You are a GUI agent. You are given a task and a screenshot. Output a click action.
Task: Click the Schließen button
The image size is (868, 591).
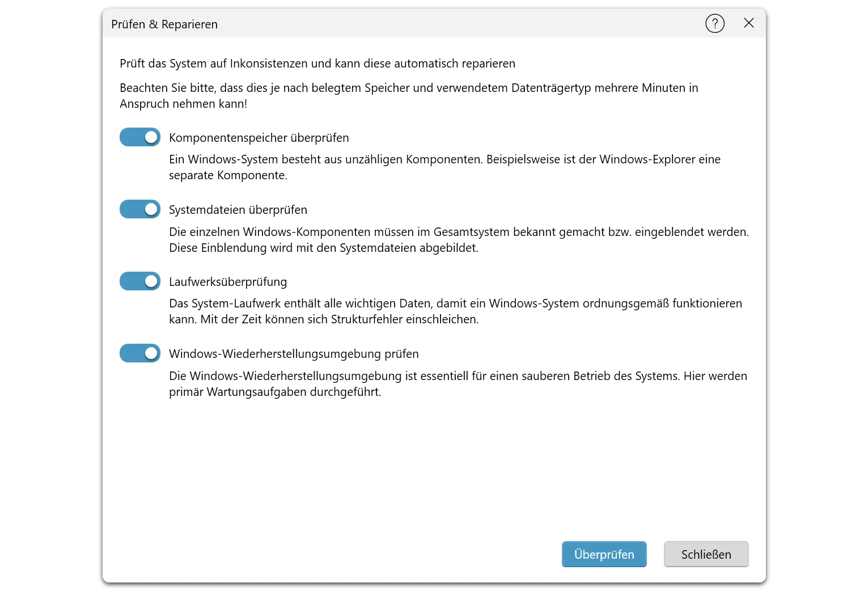point(706,554)
